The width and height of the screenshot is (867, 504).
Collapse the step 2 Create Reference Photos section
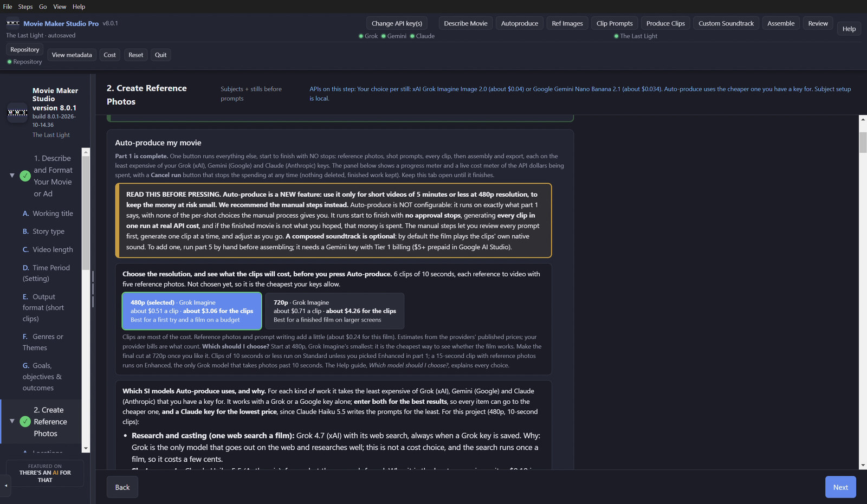12,421
